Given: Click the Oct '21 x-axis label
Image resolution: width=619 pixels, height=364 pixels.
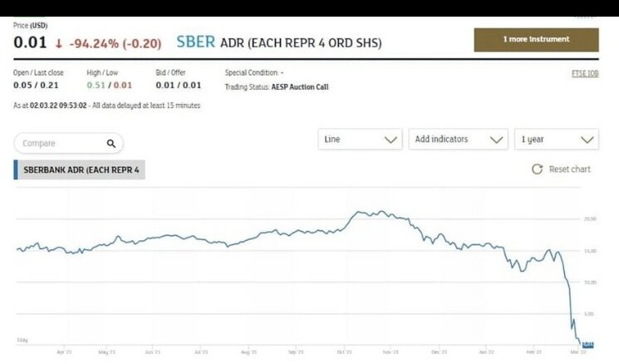Looking at the screenshot, I should tap(344, 352).
